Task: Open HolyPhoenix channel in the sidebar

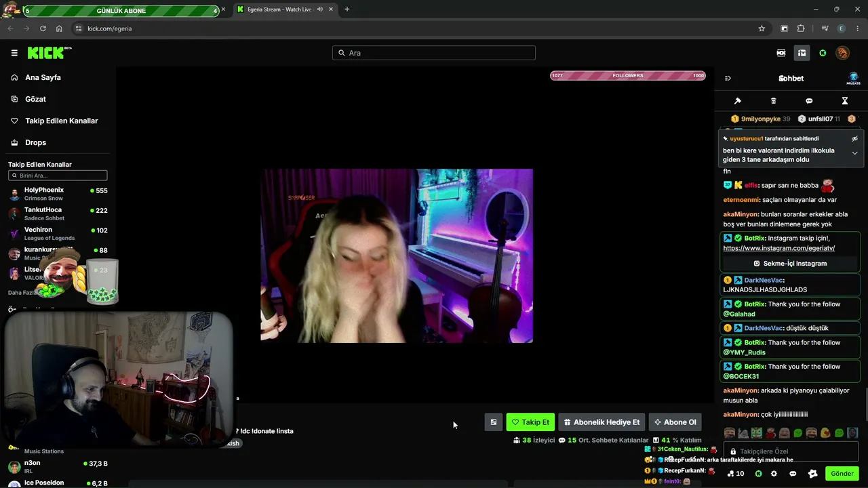Action: pyautogui.click(x=58, y=194)
